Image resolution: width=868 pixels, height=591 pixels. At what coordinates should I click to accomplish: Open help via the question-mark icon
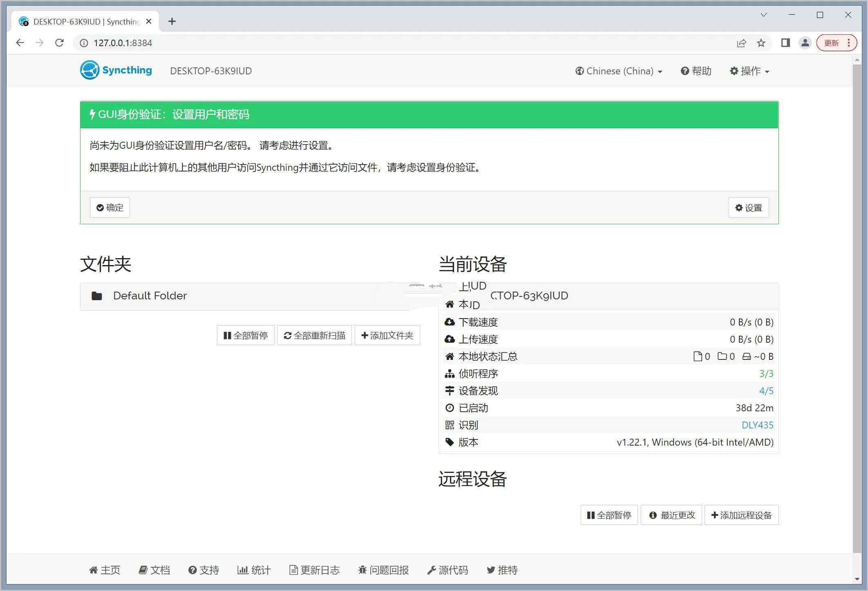coord(685,71)
